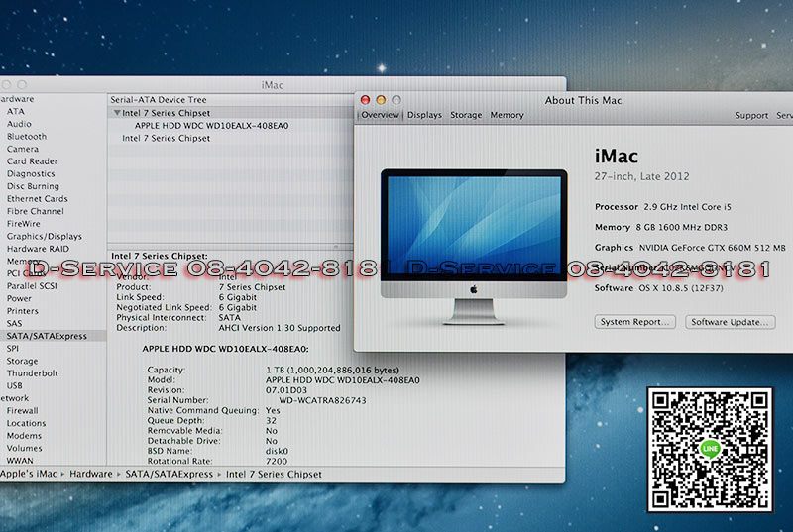Click the System Report button

pos(634,322)
